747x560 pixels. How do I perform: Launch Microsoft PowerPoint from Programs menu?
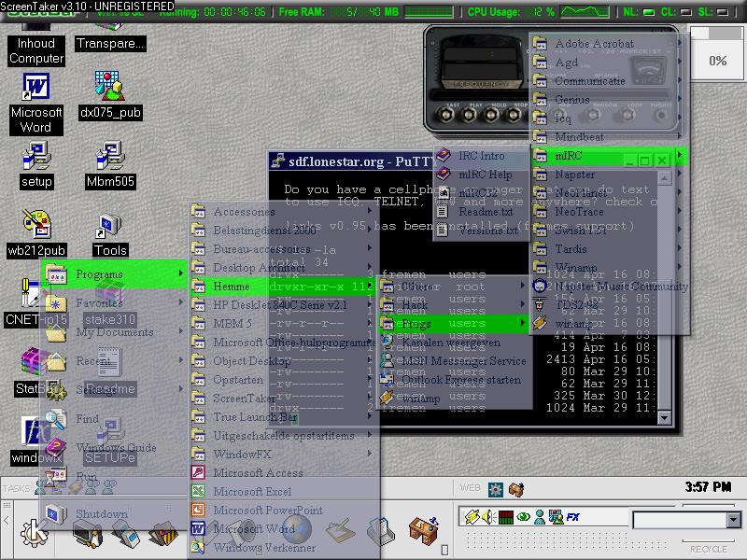click(x=285, y=510)
